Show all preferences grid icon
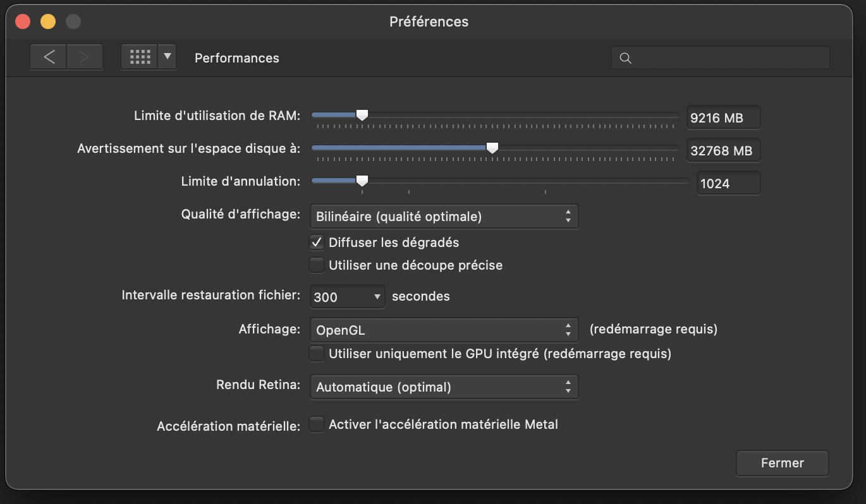 pyautogui.click(x=140, y=57)
